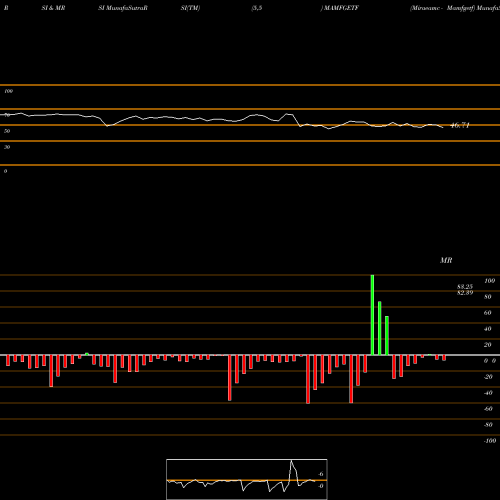Click the 40 label on MR right axis
The width and height of the screenshot is (500, 500).
click(x=488, y=329)
